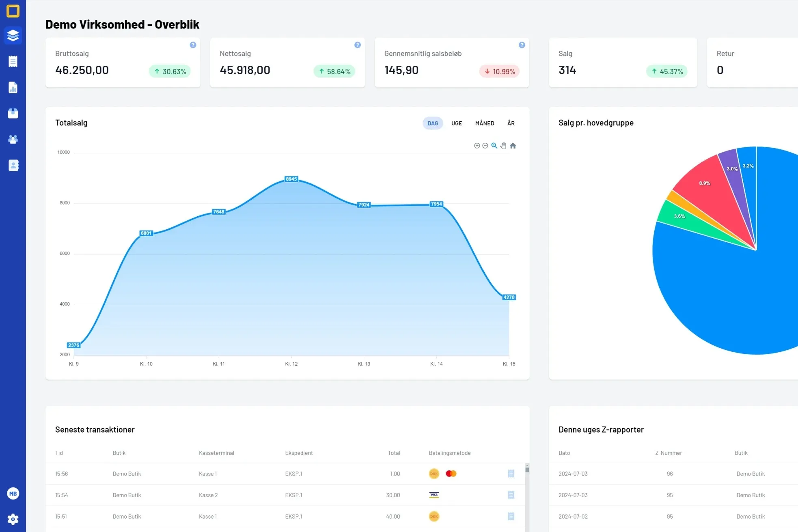Open receipt for the 15:54 transaction
Image resolution: width=798 pixels, height=532 pixels.
pos(511,495)
